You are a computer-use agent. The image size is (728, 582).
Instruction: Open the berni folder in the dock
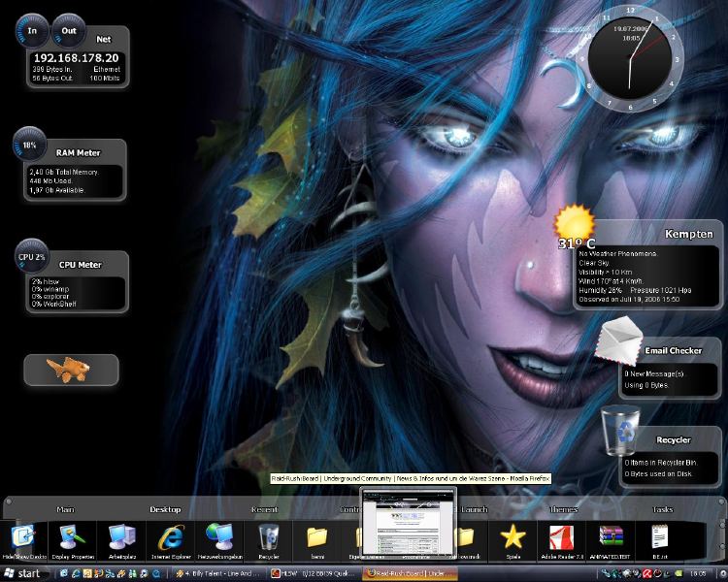point(317,537)
